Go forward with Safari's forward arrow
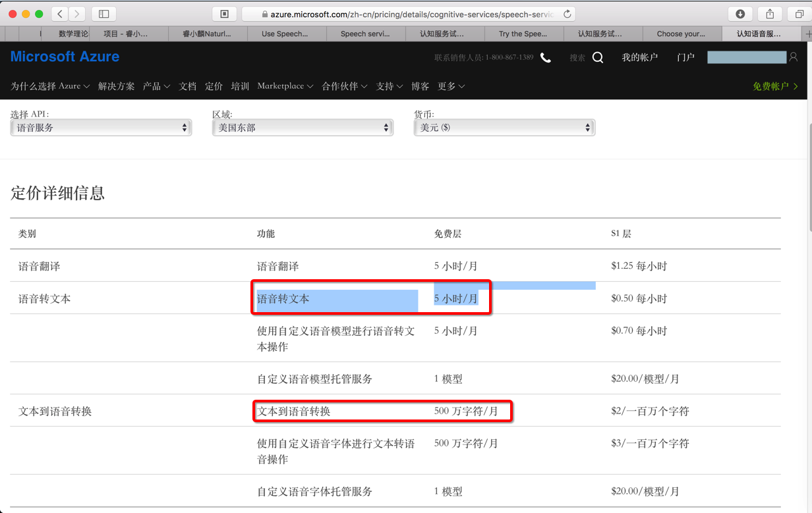 tap(77, 14)
